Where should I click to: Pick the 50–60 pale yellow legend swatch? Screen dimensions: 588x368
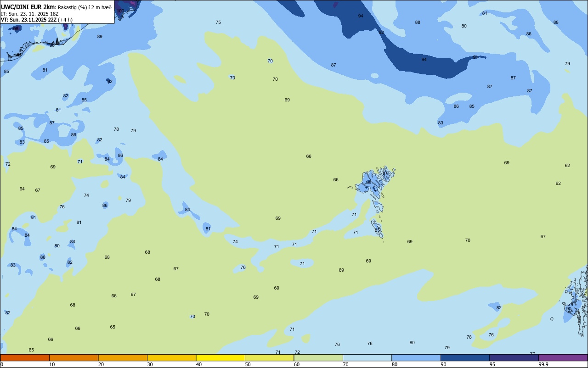coord(269,357)
